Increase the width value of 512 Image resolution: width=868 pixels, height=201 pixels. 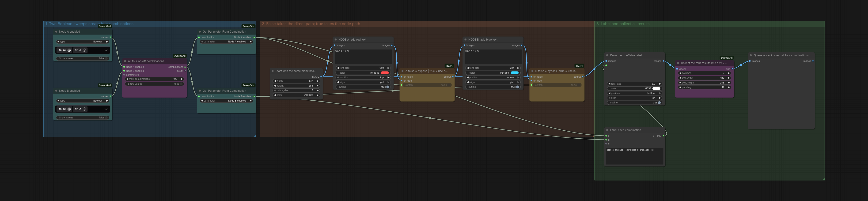(317, 81)
